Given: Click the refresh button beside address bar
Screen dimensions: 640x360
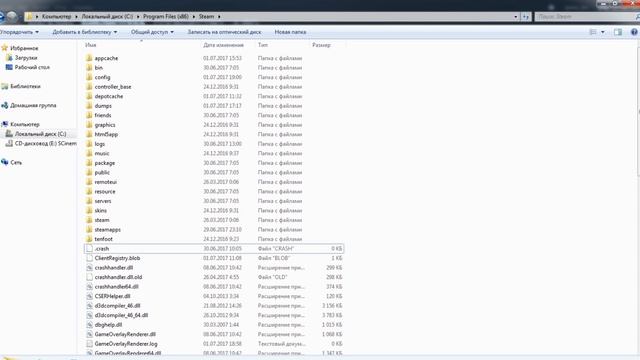Looking at the screenshot, I should (x=526, y=16).
